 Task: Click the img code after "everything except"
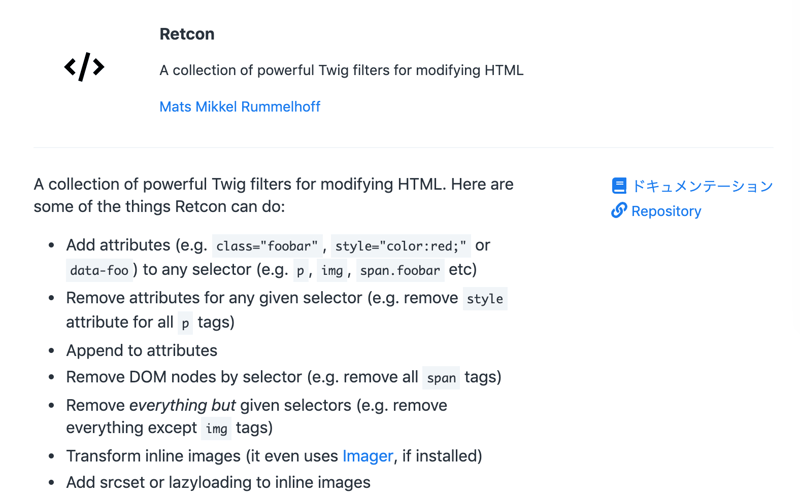(x=216, y=428)
